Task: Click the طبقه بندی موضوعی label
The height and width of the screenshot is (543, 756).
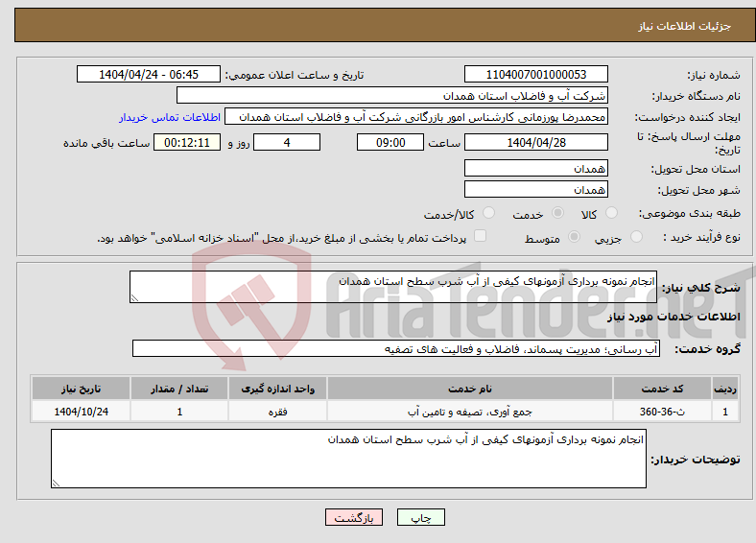Action: coord(690,213)
